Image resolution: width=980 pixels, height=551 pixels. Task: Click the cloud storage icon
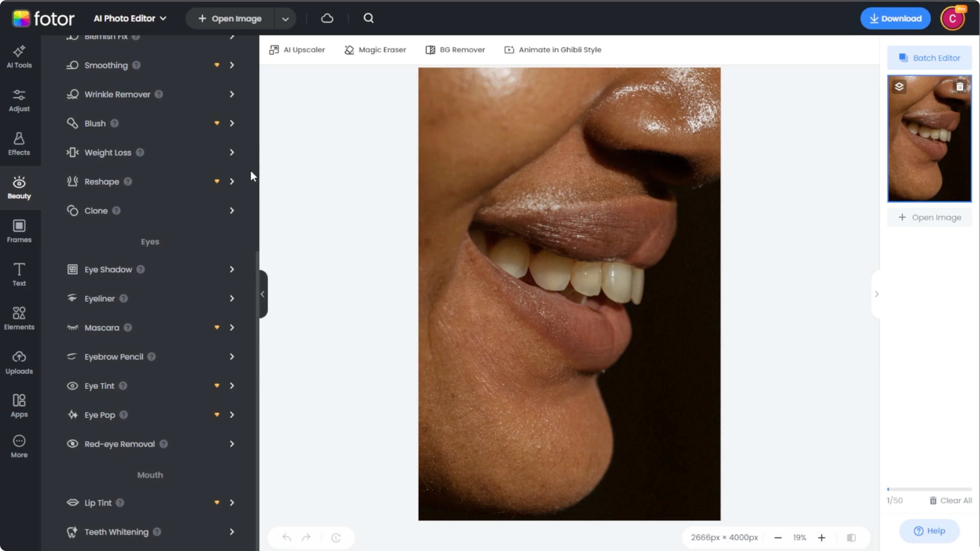pos(327,18)
